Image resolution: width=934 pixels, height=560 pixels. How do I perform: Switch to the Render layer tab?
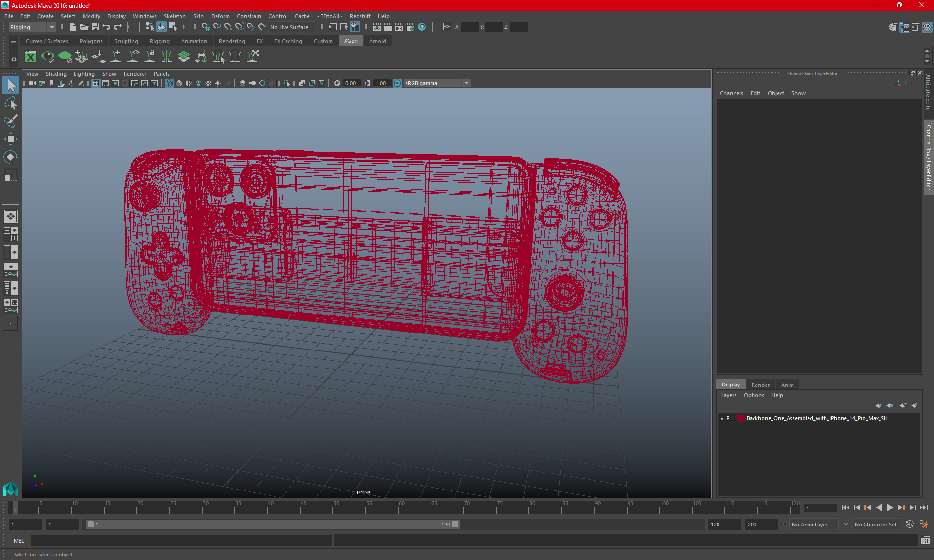pyautogui.click(x=760, y=385)
